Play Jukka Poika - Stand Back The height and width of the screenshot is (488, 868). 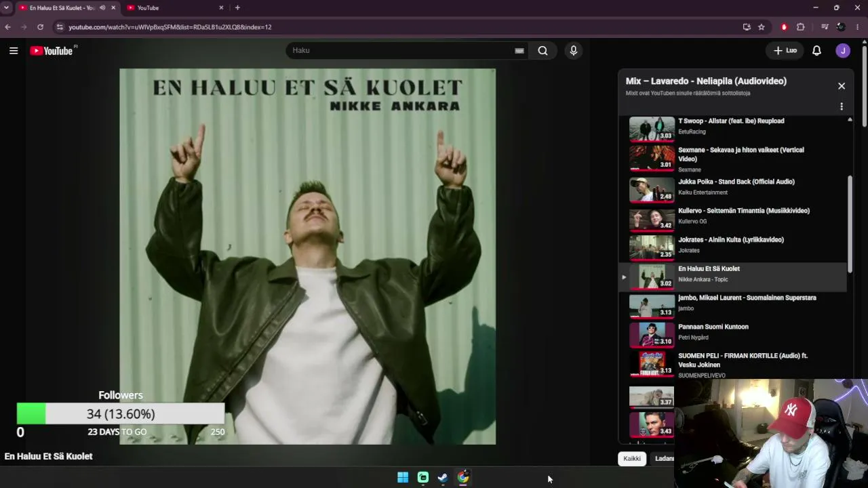coord(732,189)
